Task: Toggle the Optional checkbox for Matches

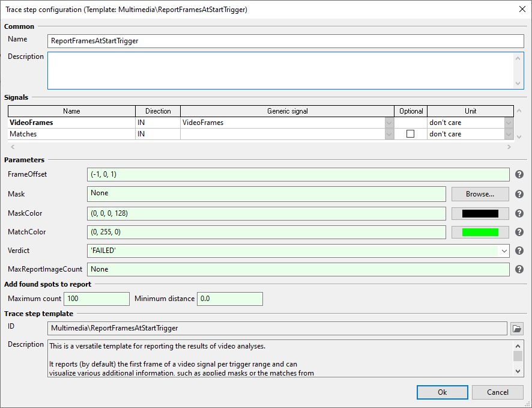Action: point(410,134)
